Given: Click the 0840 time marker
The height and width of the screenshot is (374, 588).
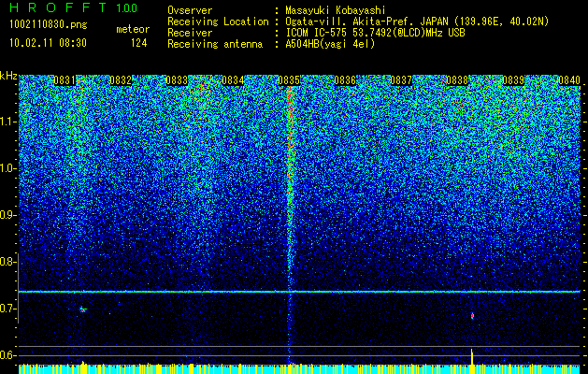Looking at the screenshot, I should (x=569, y=80).
